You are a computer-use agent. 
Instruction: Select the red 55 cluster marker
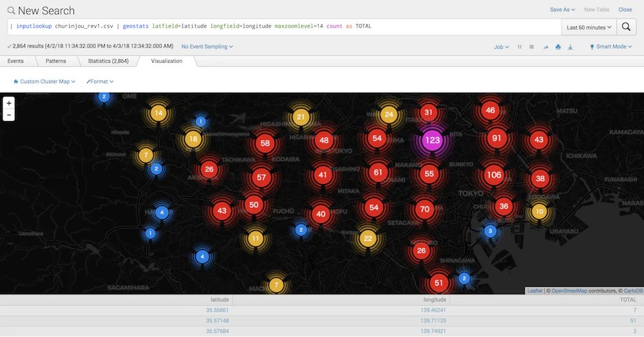click(x=429, y=174)
